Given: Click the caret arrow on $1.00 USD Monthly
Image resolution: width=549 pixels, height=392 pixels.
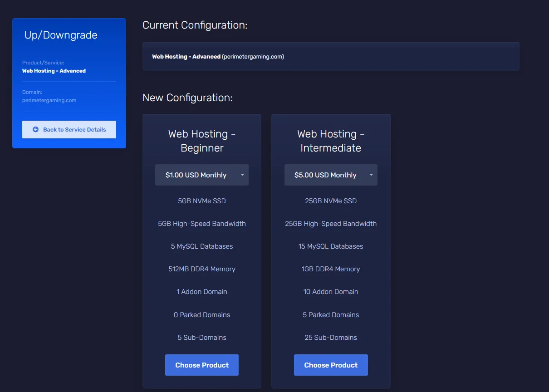Looking at the screenshot, I should 242,175.
